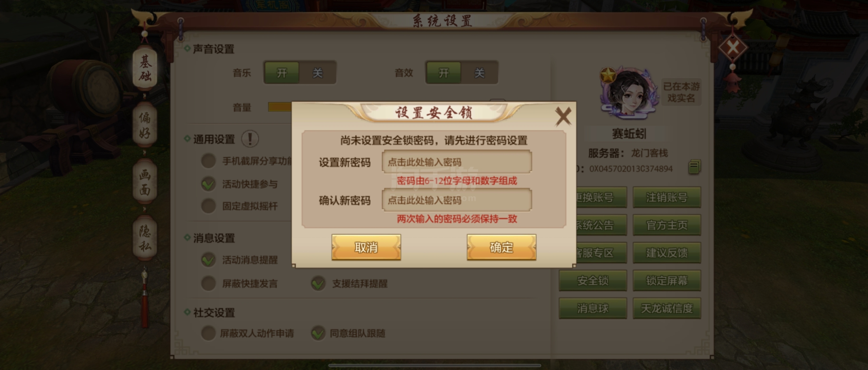Enable 固定虚拟摇杆 option
Viewport: 868px width, 370px height.
tap(208, 206)
